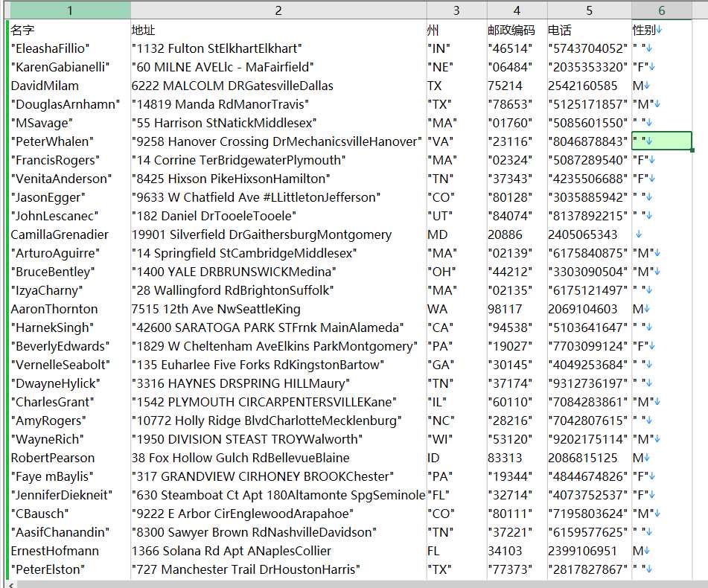This screenshot has height=588, width=708.
Task: Click address "14819 Manda RdManorTravis"
Action: (278, 104)
